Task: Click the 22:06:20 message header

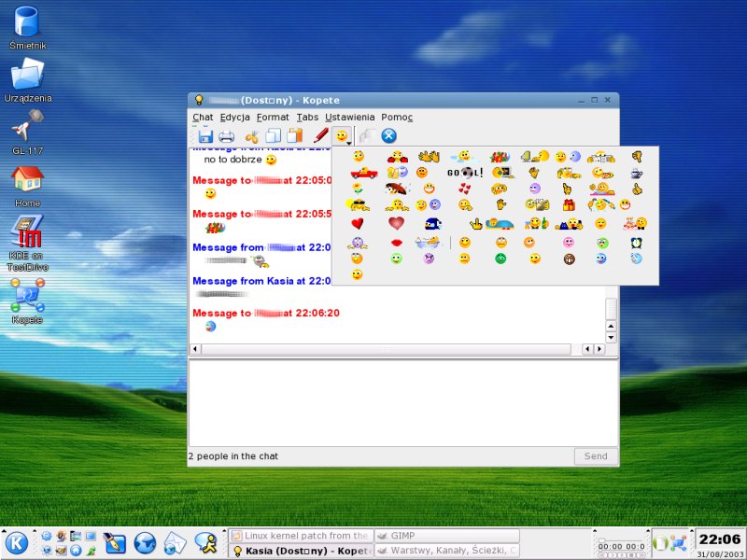Action: (x=266, y=313)
